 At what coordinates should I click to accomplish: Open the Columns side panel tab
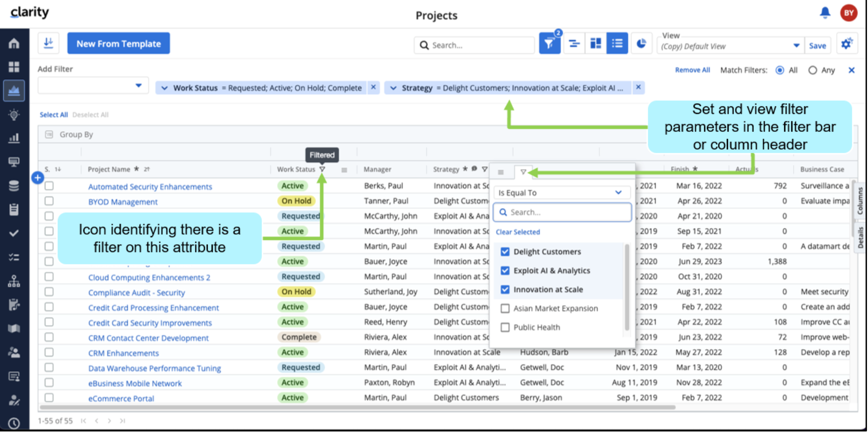tap(860, 201)
